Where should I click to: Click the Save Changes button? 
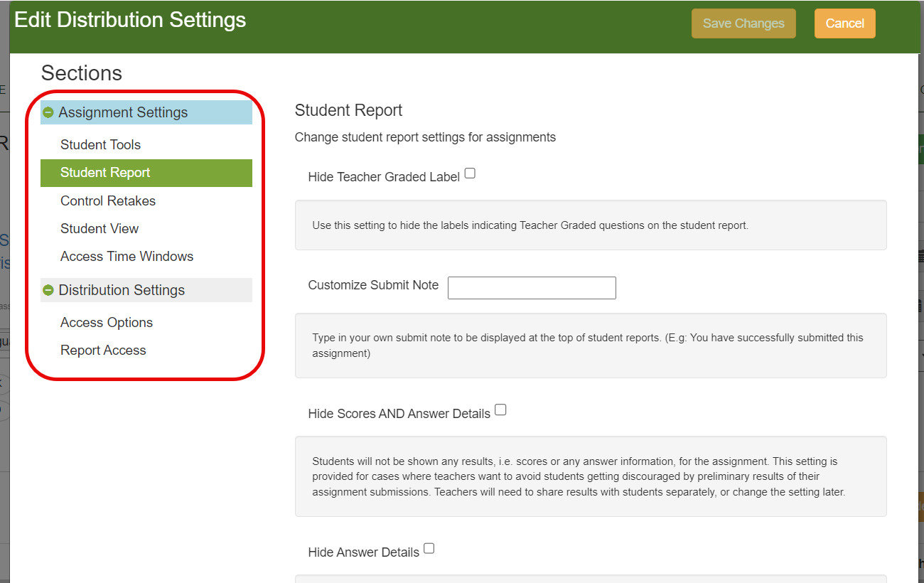tap(743, 23)
